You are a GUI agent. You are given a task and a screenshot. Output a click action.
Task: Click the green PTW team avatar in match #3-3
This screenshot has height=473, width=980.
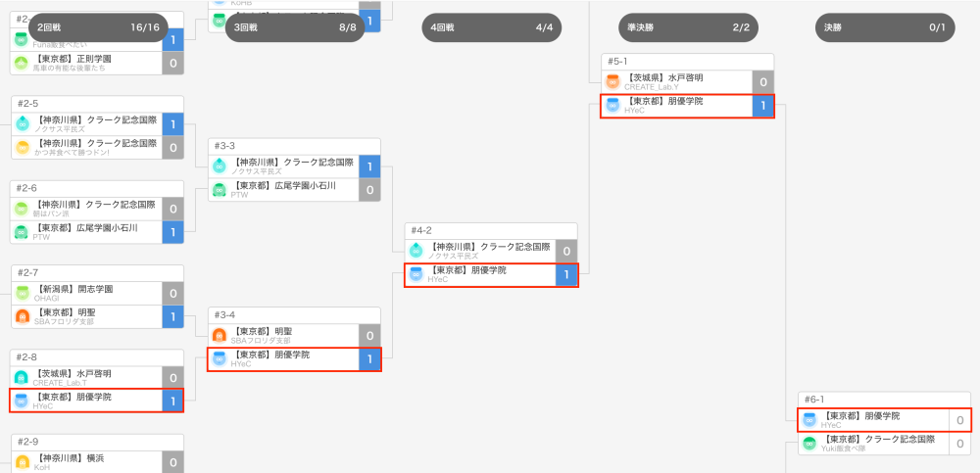point(220,189)
